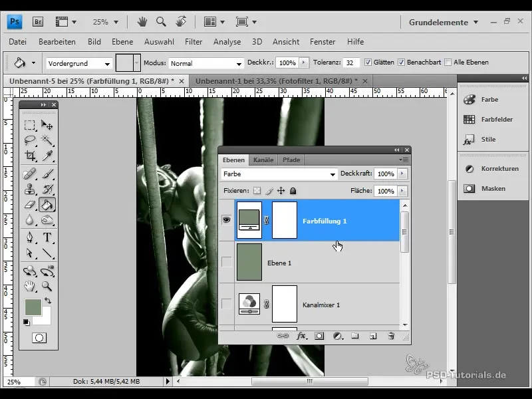Image resolution: width=532 pixels, height=399 pixels.
Task: Toggle lock all
Action: [x=293, y=191]
